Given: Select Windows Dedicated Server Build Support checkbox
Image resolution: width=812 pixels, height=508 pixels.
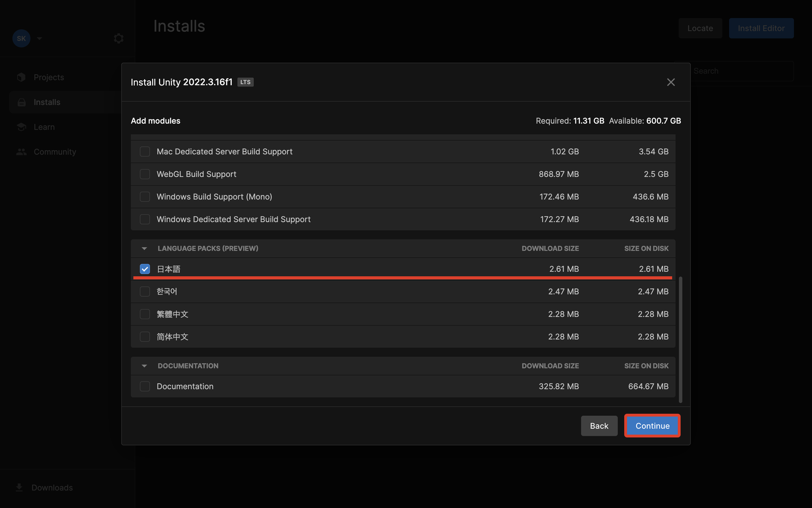Looking at the screenshot, I should coord(145,219).
